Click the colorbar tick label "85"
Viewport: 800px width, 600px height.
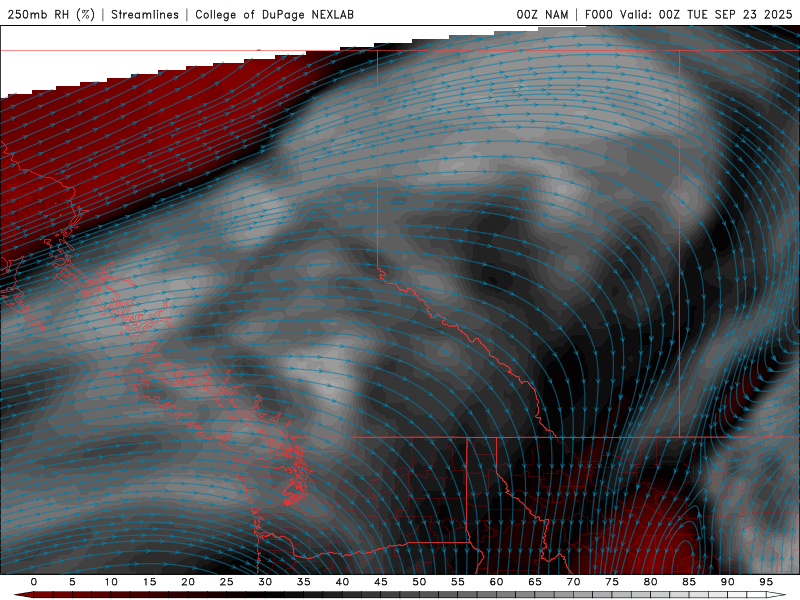coord(689,582)
